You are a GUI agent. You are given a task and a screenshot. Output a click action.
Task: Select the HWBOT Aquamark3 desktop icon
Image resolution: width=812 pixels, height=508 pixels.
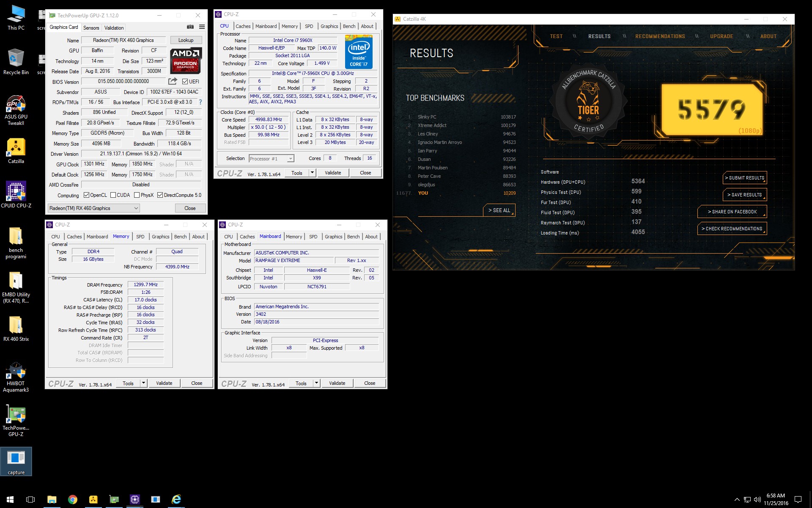[x=16, y=377]
